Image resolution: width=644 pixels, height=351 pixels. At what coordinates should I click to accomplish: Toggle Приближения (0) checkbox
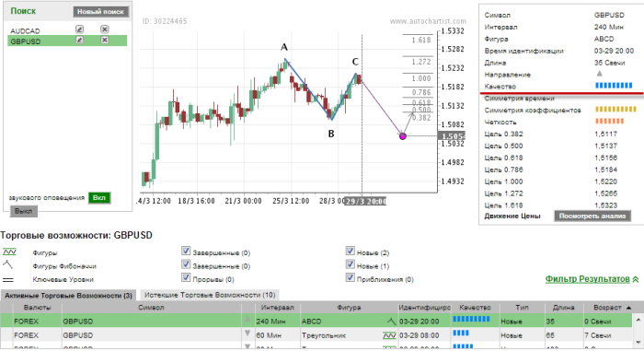[x=350, y=277]
